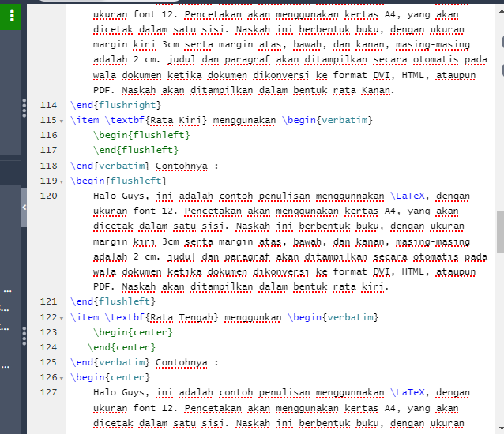Click "Halo Guys," at start of line 127
This screenshot has width=504, height=434.
(121, 392)
